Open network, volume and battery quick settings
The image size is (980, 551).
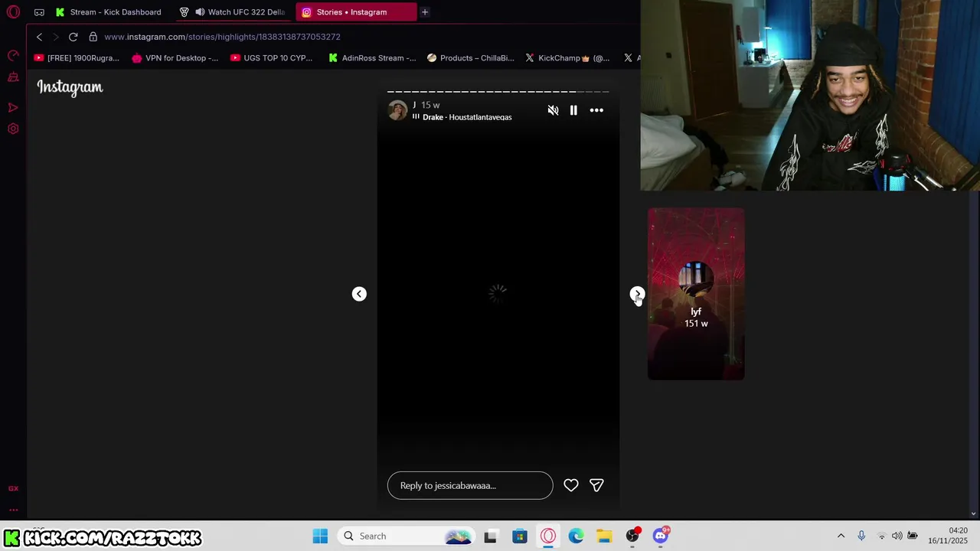point(897,536)
